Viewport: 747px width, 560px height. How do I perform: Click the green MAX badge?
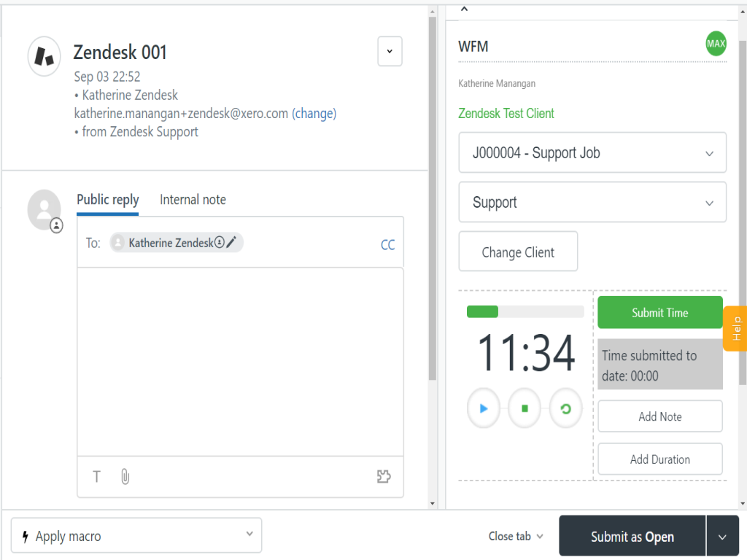point(716,44)
